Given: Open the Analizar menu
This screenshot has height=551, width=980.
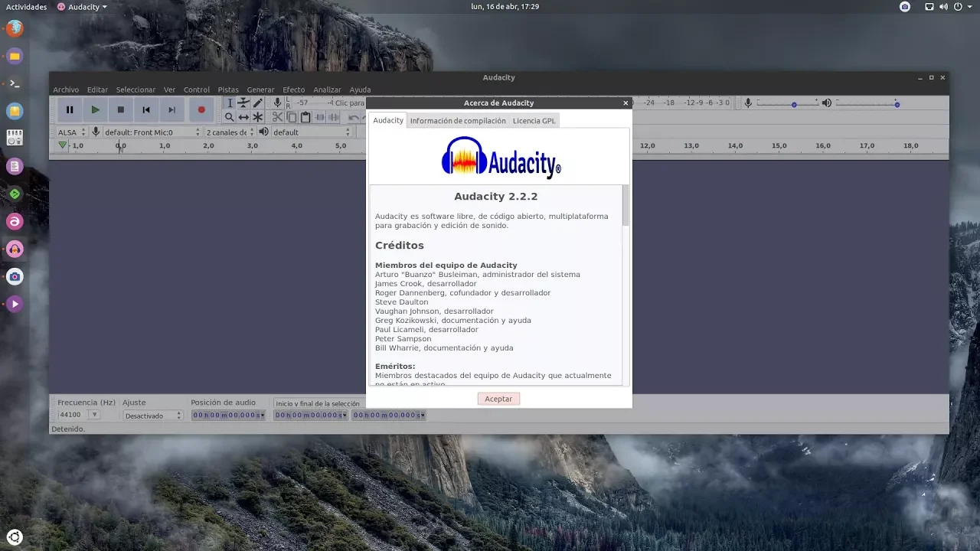Looking at the screenshot, I should coord(327,90).
